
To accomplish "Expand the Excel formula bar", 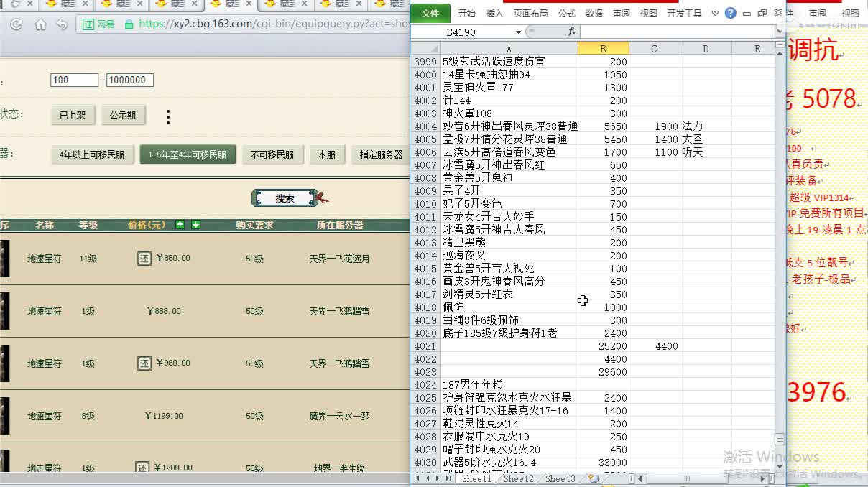I will click(x=780, y=32).
